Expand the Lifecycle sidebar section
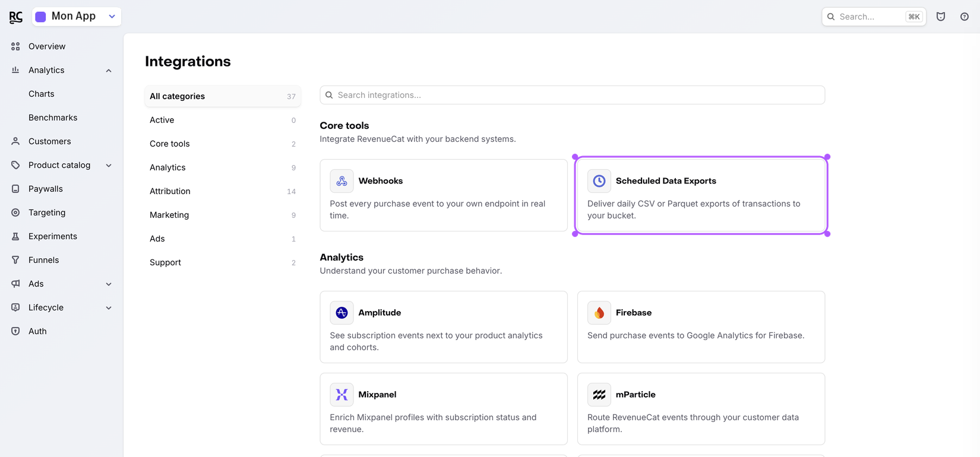 coord(109,308)
